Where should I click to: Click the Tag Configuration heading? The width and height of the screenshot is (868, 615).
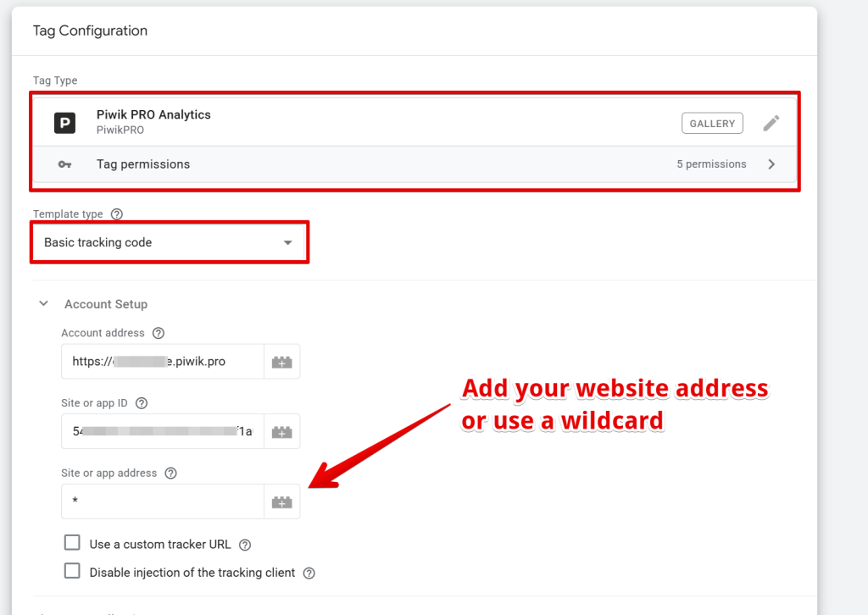click(x=90, y=31)
